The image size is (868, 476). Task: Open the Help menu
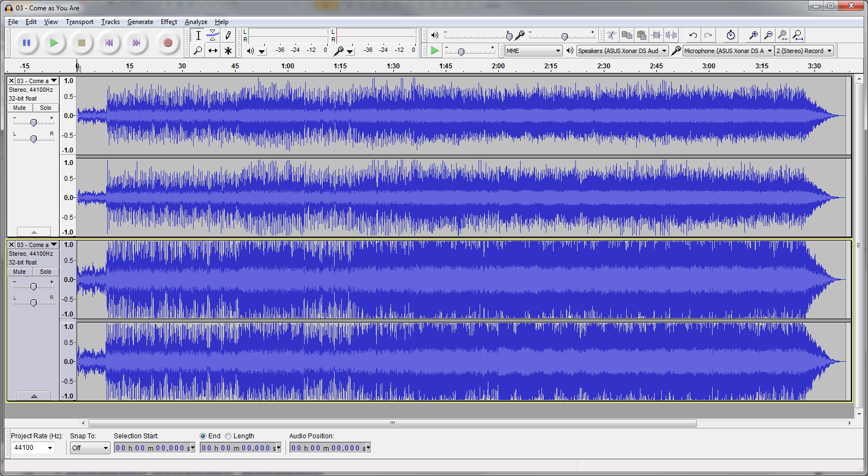[222, 22]
